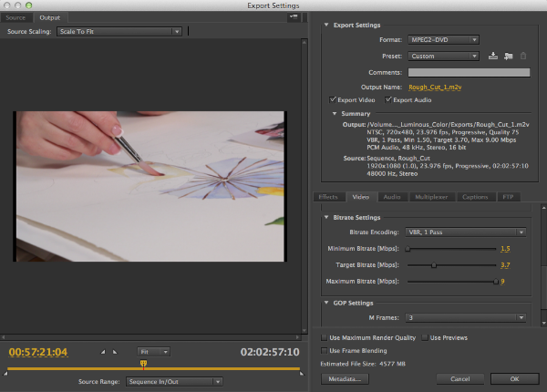Open the Preset dropdown showing Custom
Viewport: 547px width, 392px height.
pyautogui.click(x=443, y=56)
